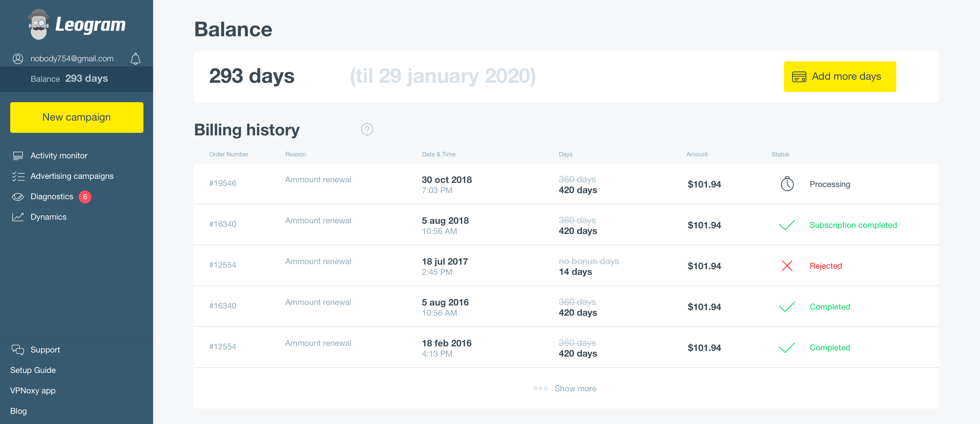
Task: Click the Support chat bubbles icon
Action: 18,349
